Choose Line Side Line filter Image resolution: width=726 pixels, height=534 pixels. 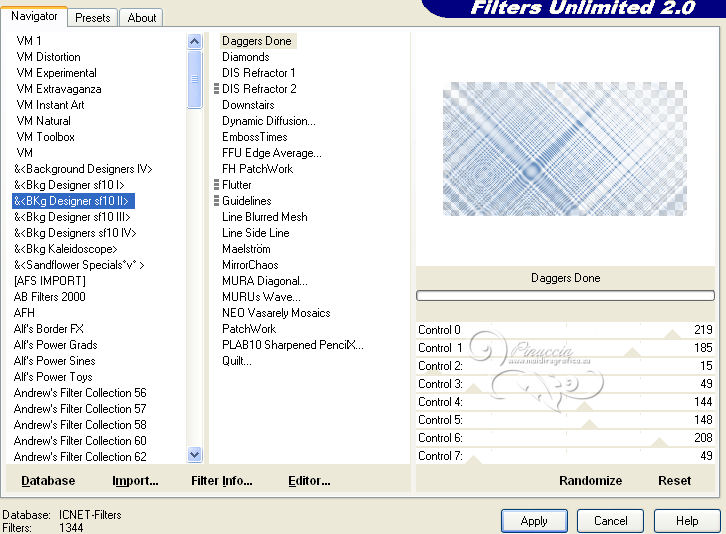tap(256, 233)
